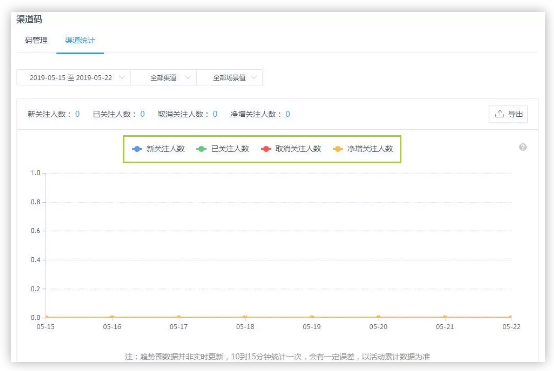The height and width of the screenshot is (371, 554).
Task: Click the 0.2 y-axis label
Action: [35, 289]
